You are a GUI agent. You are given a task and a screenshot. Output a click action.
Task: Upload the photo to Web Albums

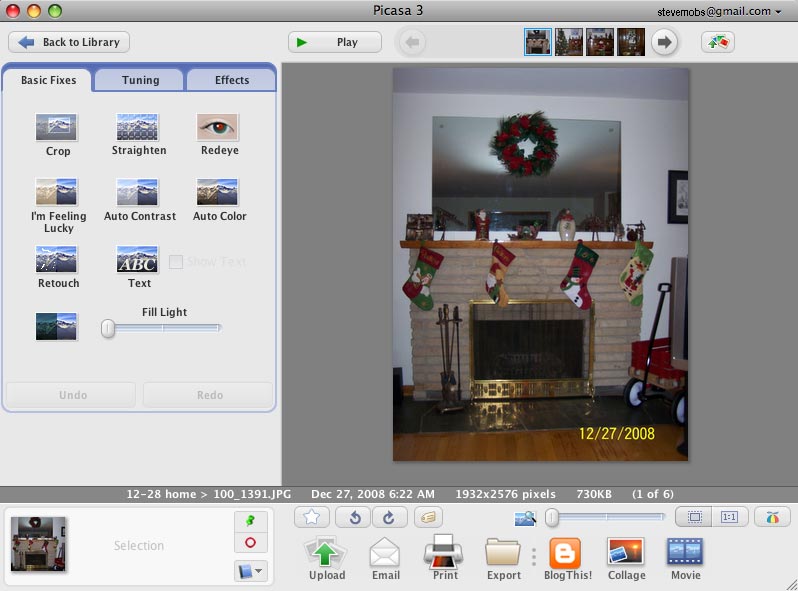(x=326, y=558)
